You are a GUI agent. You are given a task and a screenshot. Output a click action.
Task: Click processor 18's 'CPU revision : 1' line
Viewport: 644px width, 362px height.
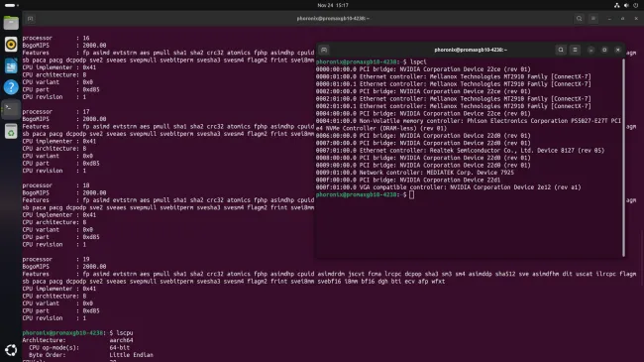point(54,244)
